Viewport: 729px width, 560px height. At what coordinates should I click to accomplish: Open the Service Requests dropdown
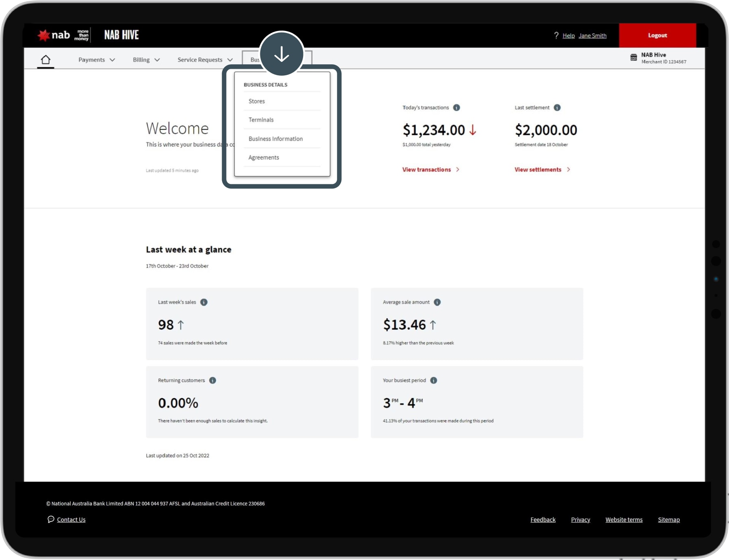tap(205, 60)
